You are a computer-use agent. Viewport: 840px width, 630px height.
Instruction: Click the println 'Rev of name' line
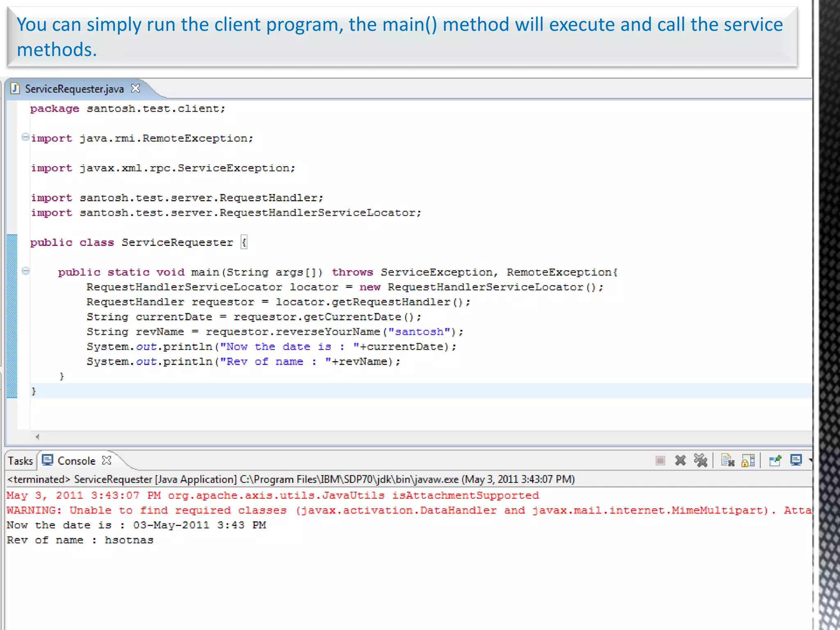coord(243,362)
